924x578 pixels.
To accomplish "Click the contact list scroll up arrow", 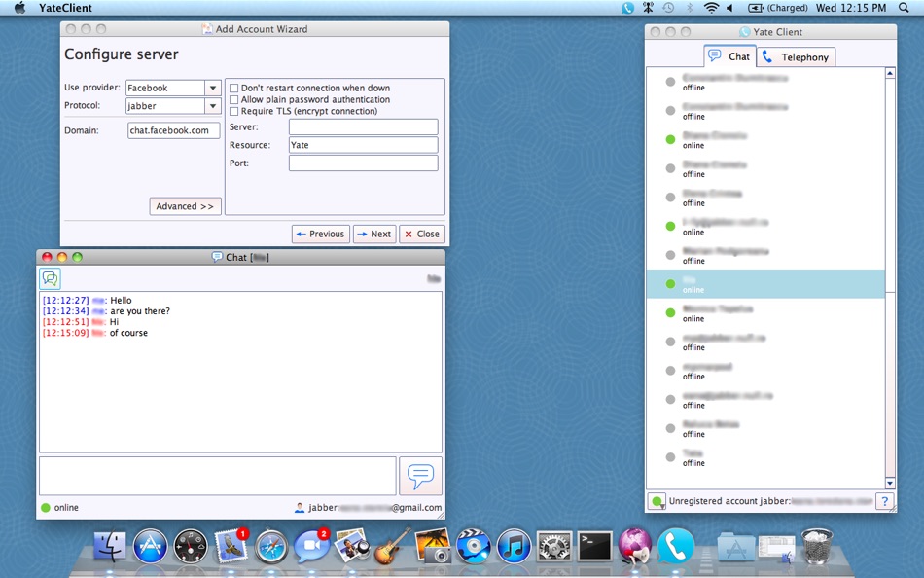I will (890, 73).
